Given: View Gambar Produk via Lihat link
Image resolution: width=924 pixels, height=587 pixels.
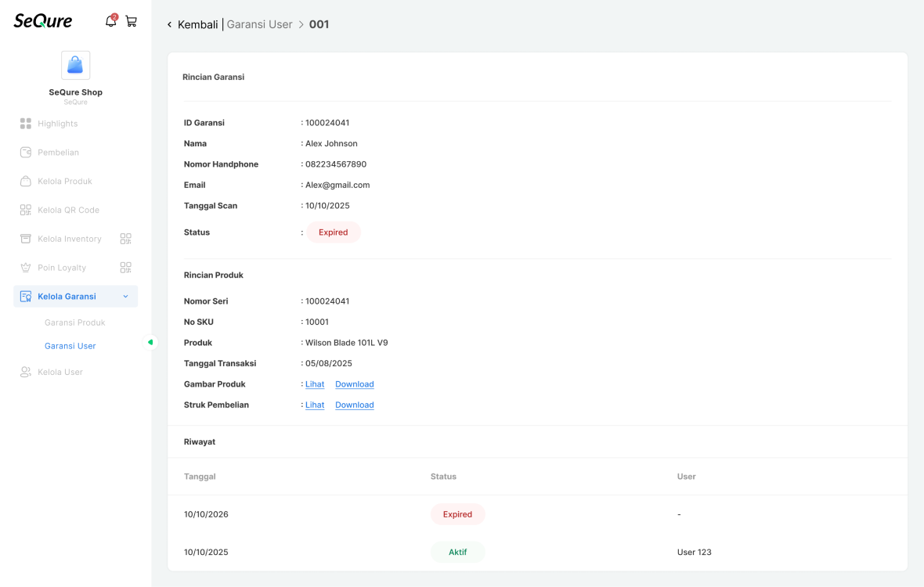Looking at the screenshot, I should [x=315, y=384].
